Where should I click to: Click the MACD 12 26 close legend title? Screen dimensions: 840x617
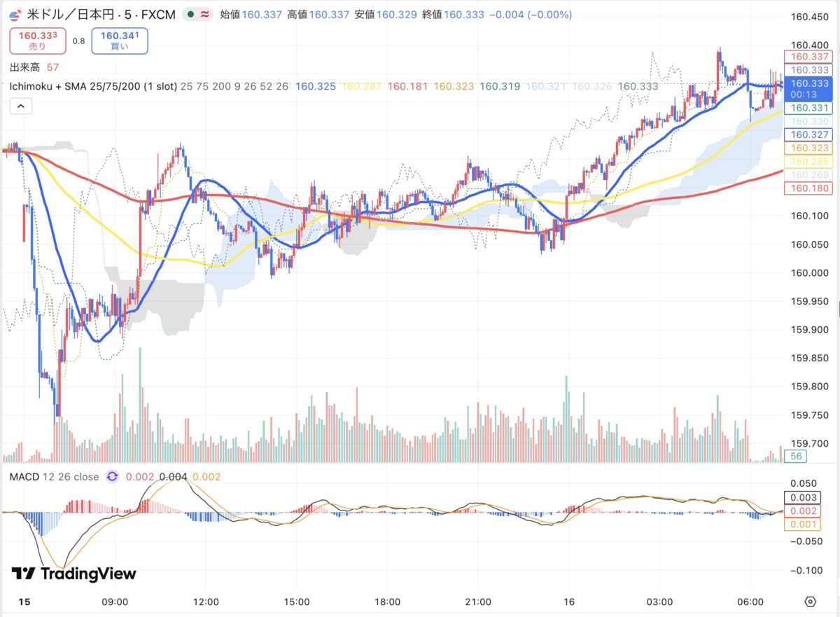[x=54, y=477]
